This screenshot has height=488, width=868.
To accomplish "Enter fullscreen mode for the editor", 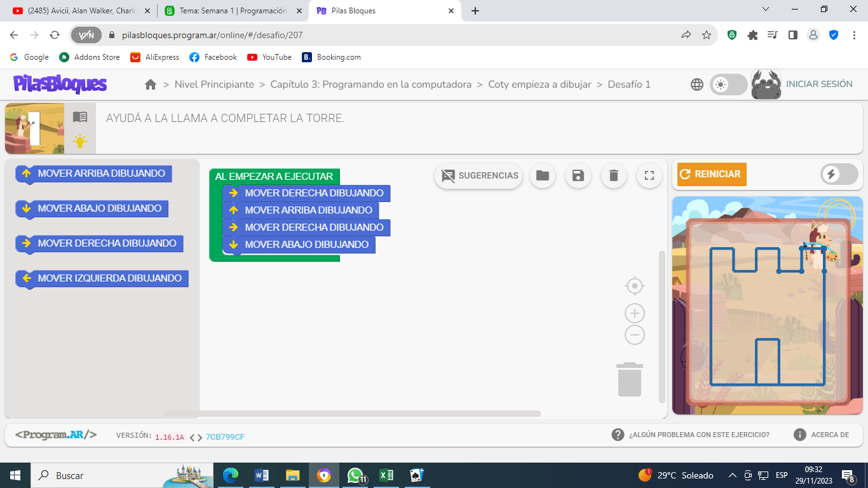I will point(649,175).
